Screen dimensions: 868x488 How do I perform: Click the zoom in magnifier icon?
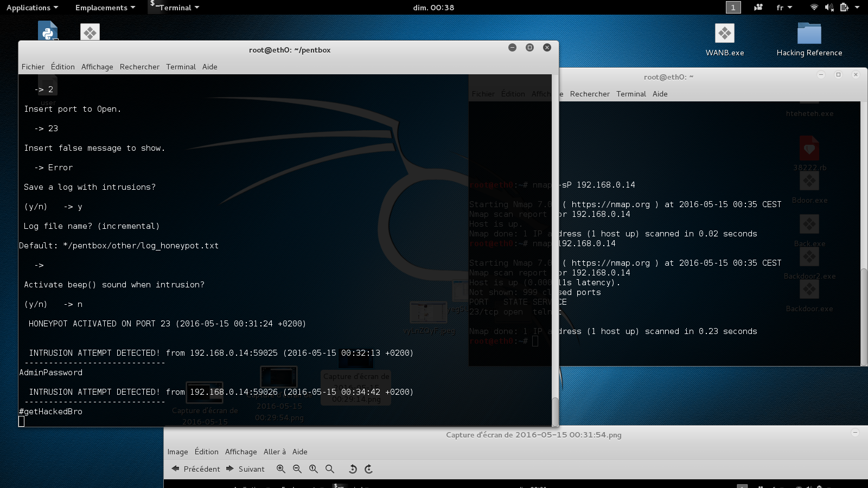[x=280, y=469]
